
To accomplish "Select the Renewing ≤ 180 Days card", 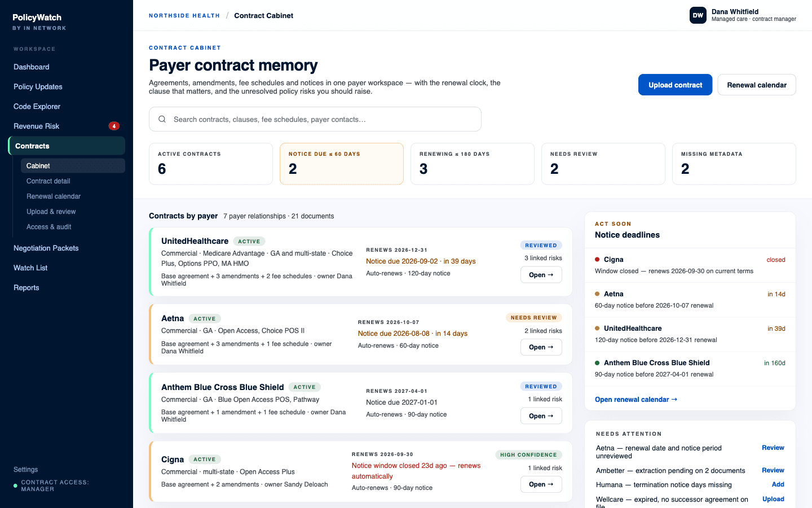I will pyautogui.click(x=473, y=164).
